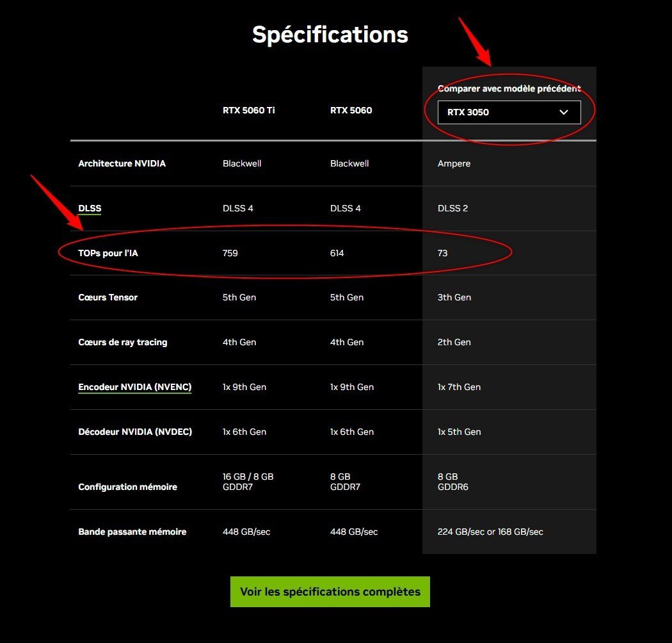Select the RTX 5060 Ti column header
This screenshot has width=672, height=643.
(x=249, y=110)
